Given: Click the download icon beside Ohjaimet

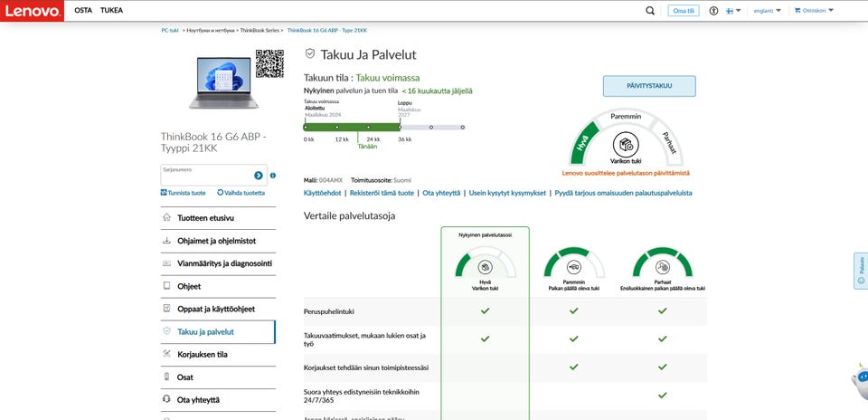Looking at the screenshot, I should coord(166,241).
